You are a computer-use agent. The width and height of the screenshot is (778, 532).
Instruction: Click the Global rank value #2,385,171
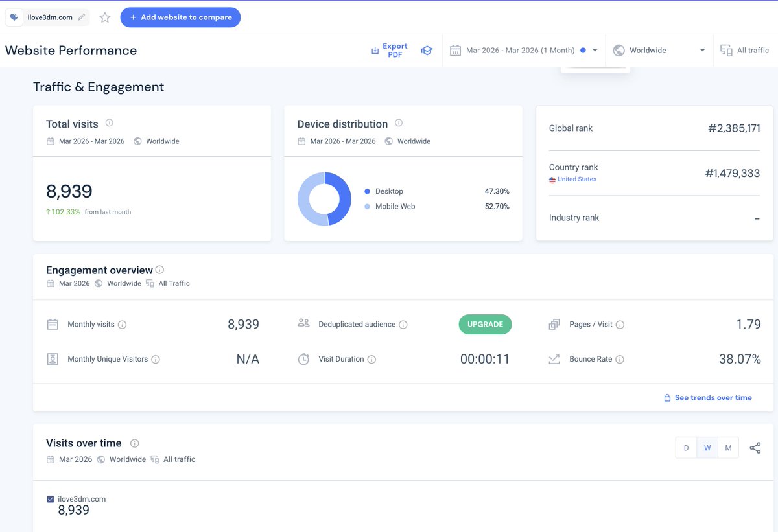(x=734, y=128)
